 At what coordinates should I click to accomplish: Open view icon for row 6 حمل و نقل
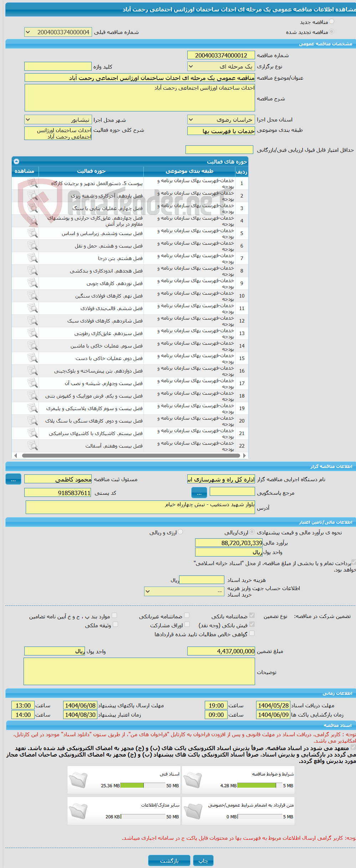point(32,246)
